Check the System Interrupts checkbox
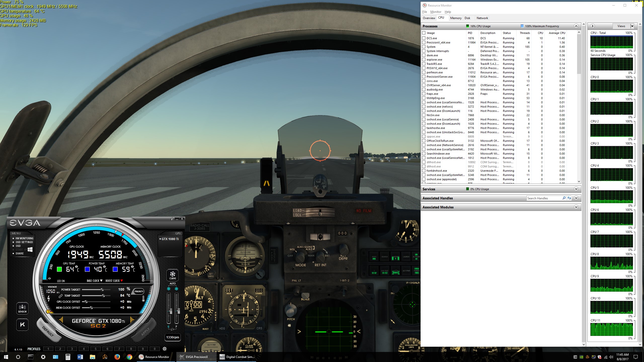The height and width of the screenshot is (362, 644). [424, 51]
